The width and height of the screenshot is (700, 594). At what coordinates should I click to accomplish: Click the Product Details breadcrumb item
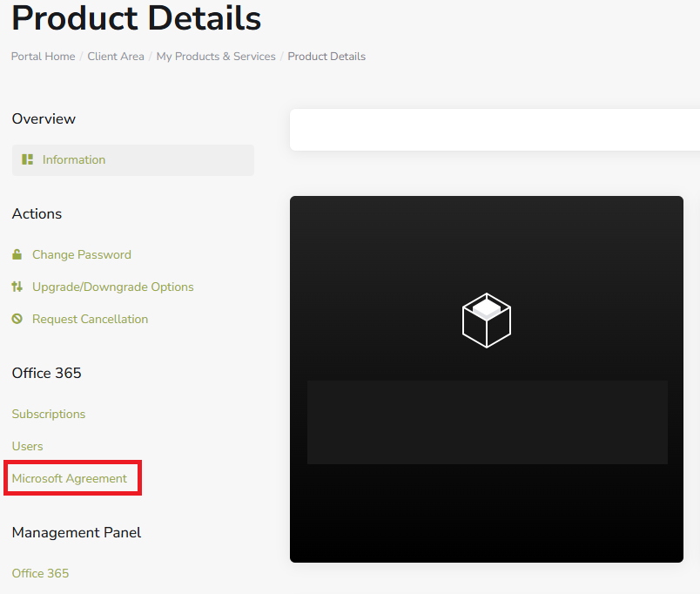point(326,57)
